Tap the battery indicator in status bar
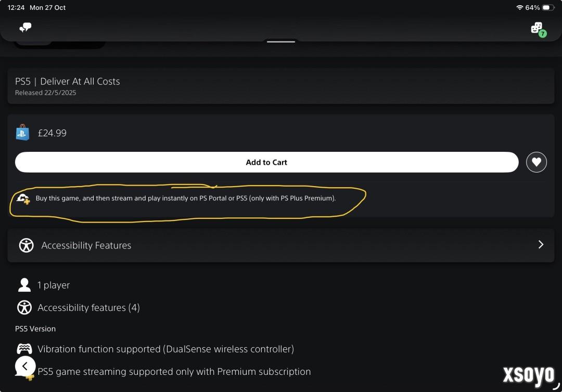The width and height of the screenshot is (562, 392). click(x=548, y=8)
